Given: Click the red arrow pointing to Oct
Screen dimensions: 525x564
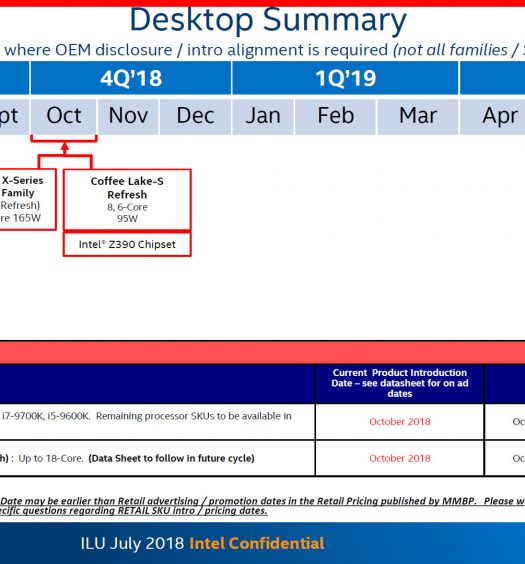Looking at the screenshot, I should point(65,148).
